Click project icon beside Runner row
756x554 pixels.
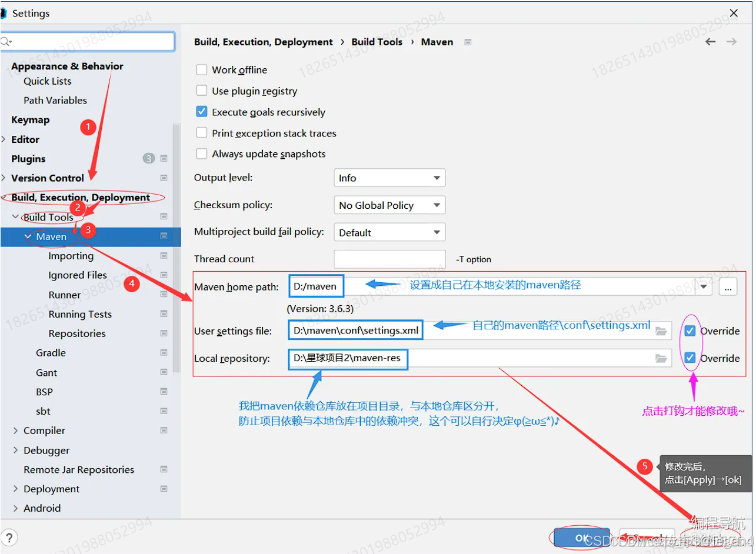click(164, 294)
